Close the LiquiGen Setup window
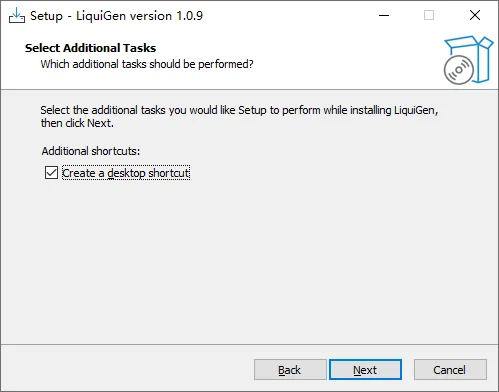 475,15
